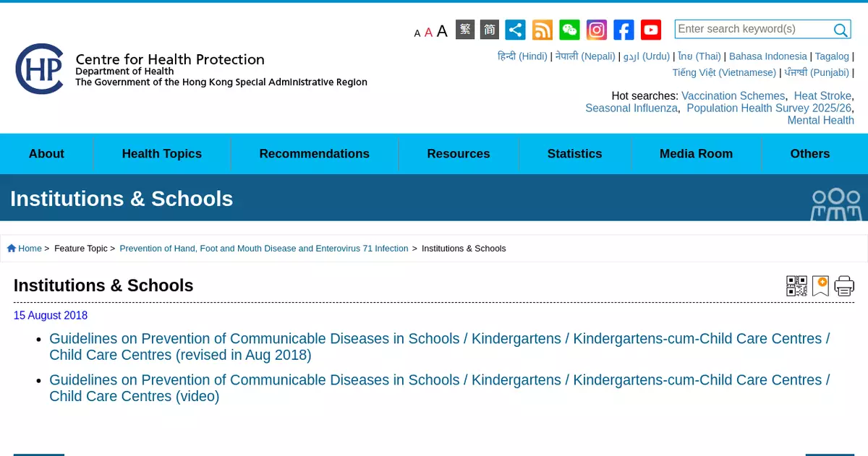Screen dimensions: 868x456
Task: Open the share icon in top toolbar
Action: coord(515,30)
